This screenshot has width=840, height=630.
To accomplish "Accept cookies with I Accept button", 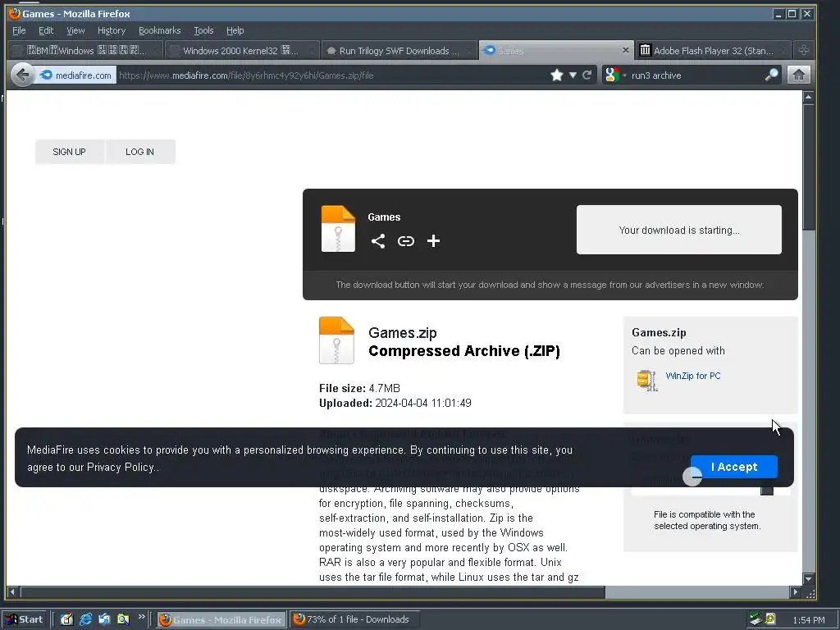I will (734, 467).
